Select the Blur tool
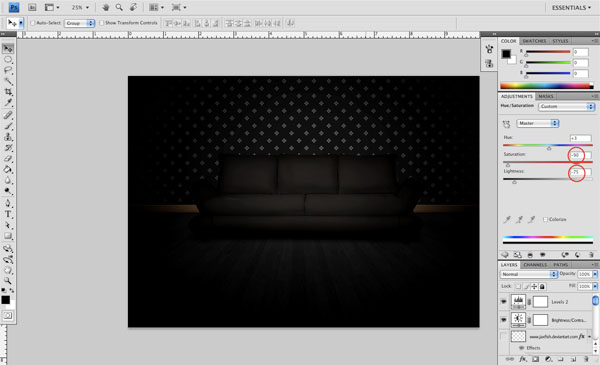The height and width of the screenshot is (365, 600). click(x=8, y=180)
